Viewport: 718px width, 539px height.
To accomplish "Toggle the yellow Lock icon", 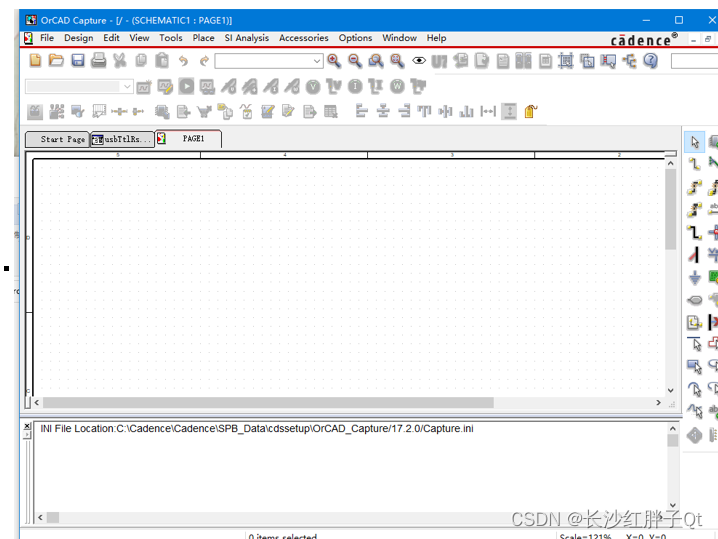I will coord(530,111).
